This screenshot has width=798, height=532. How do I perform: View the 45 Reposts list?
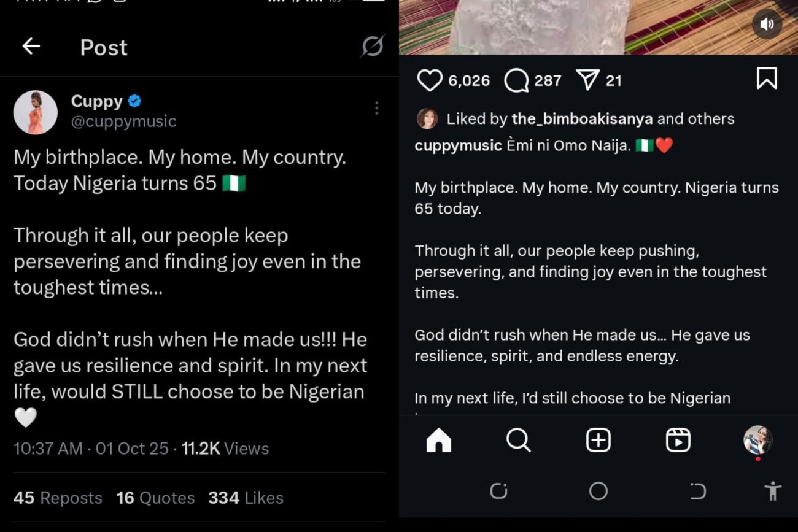[58, 498]
